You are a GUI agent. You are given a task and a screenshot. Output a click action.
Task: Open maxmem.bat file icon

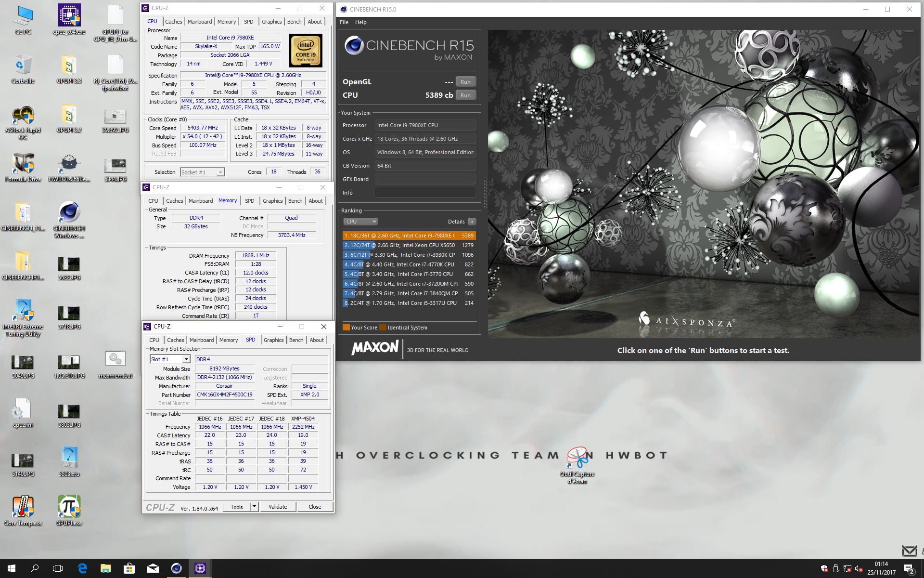click(115, 364)
